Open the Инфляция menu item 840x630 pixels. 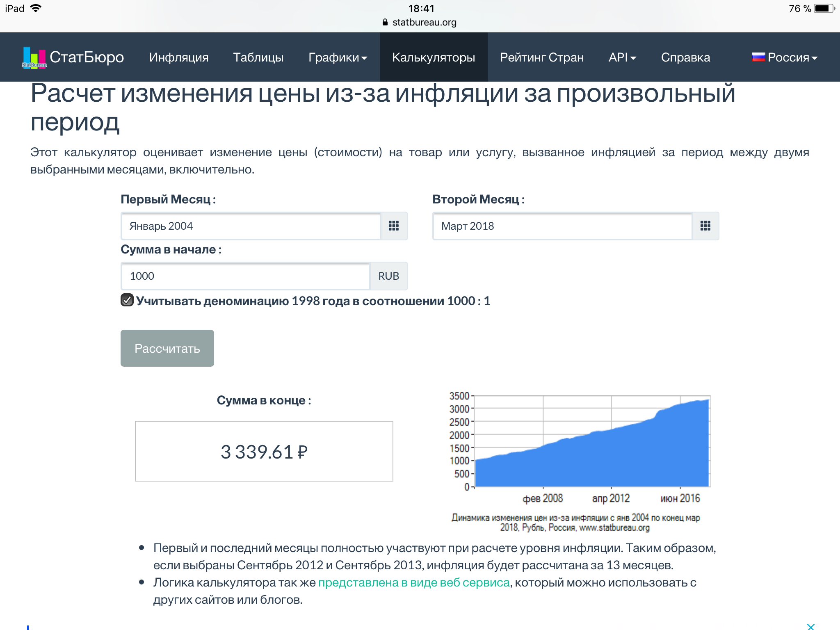pyautogui.click(x=179, y=57)
